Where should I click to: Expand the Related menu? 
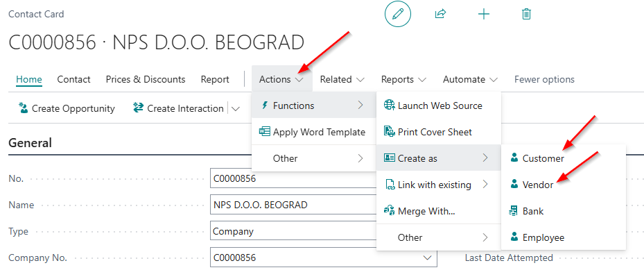coord(342,79)
